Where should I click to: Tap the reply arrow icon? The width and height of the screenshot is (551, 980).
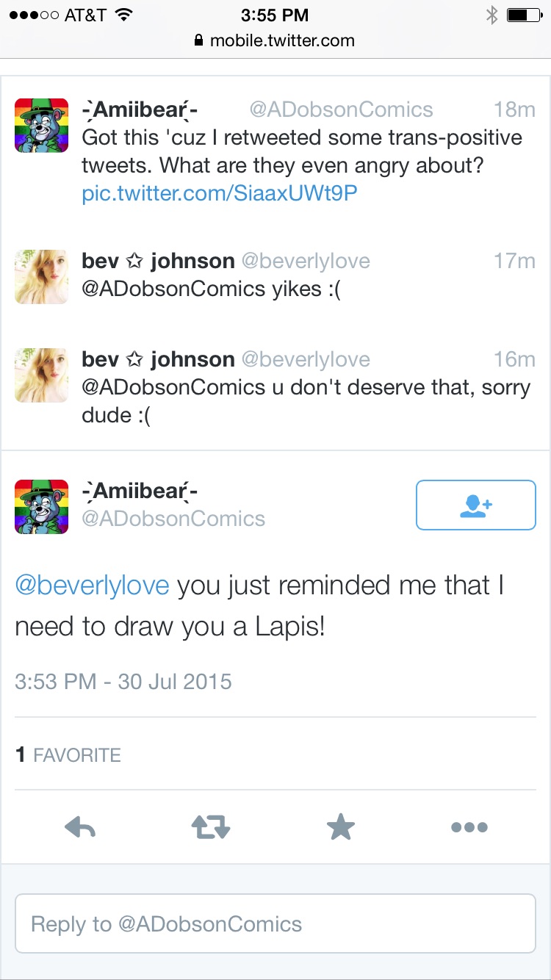coord(80,828)
